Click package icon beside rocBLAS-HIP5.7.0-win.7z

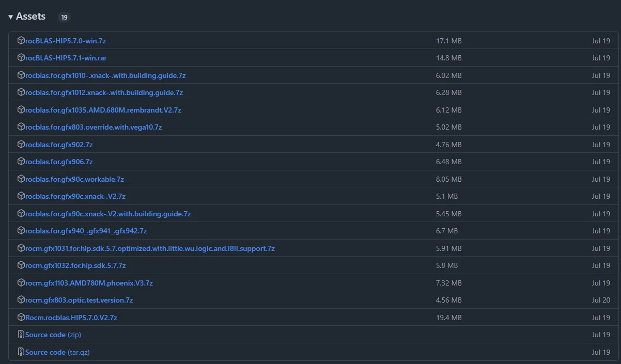[x=21, y=40]
